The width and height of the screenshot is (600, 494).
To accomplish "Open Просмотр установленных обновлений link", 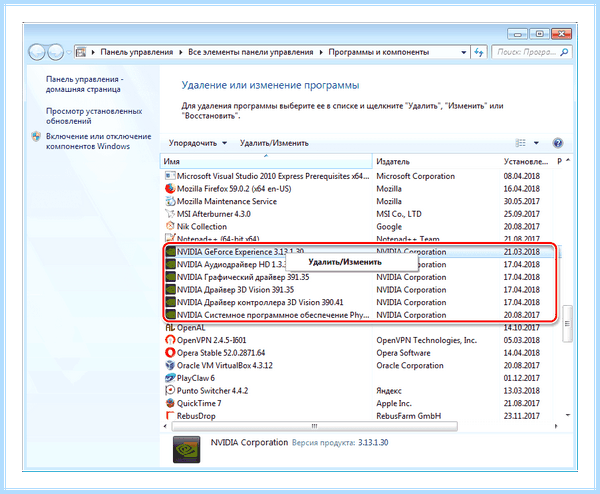I will (x=94, y=116).
